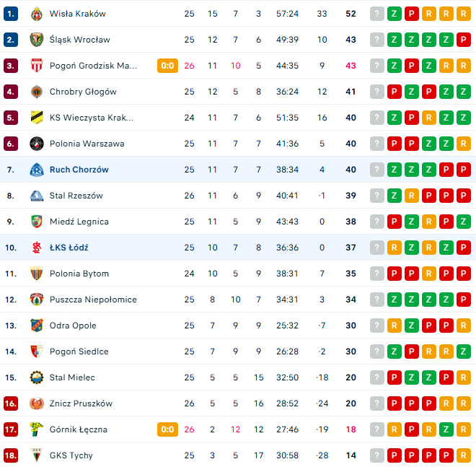476x467 pixels.
Task: Select the GKS Tychy club crest
Action: pos(36,455)
